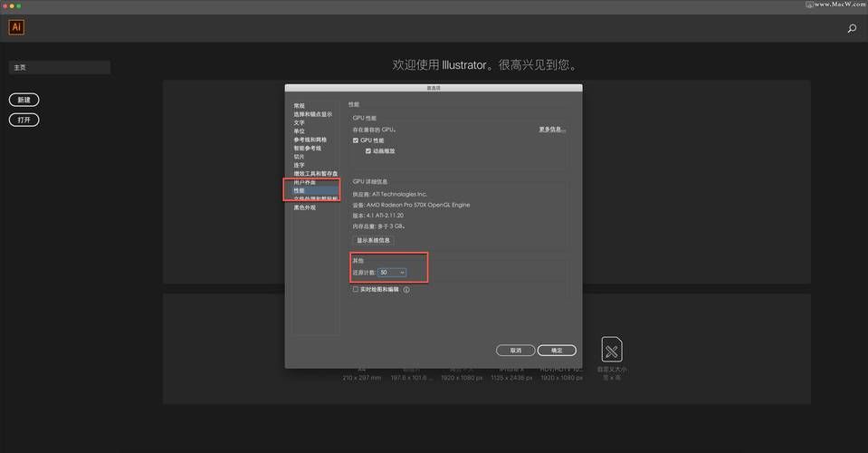The image size is (868, 453).
Task: Click the 更多信息 link
Action: pos(552,130)
